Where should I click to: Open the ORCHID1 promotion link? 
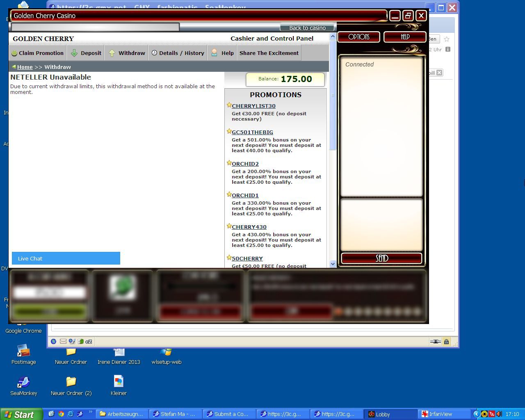tap(245, 195)
